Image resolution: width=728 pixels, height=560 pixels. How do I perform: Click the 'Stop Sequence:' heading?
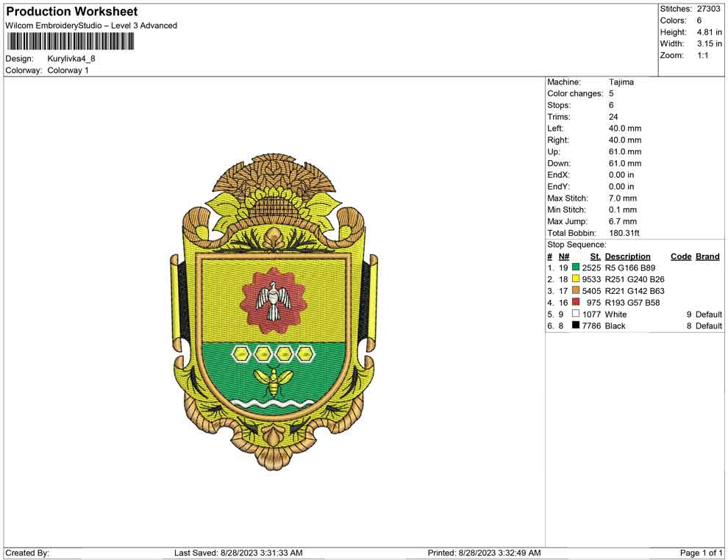click(577, 245)
